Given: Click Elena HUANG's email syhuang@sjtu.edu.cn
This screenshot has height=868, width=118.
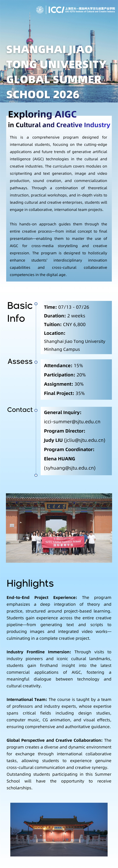Looking at the screenshot, I should pos(70,468).
